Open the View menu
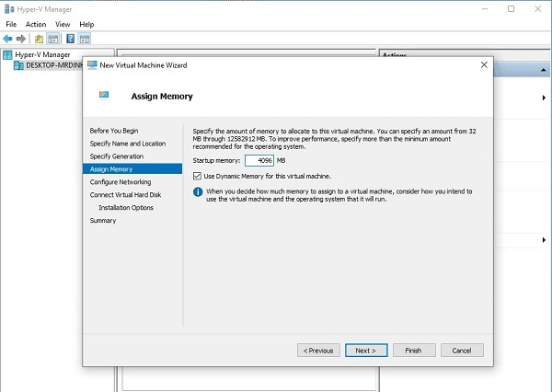 (63, 24)
